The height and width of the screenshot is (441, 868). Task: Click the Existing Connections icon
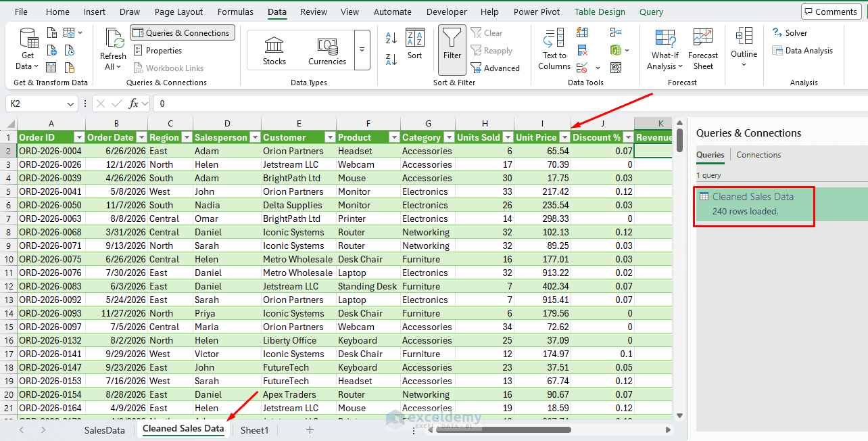pyautogui.click(x=70, y=68)
